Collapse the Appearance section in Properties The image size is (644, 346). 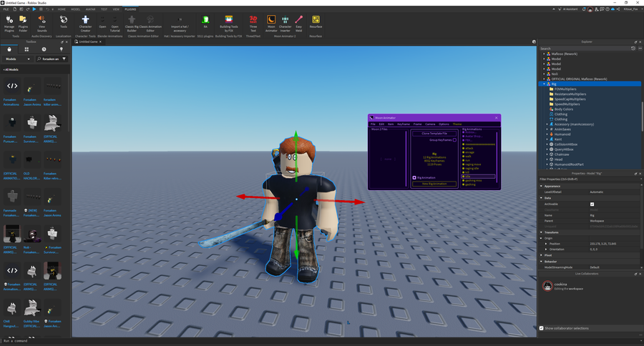click(542, 187)
